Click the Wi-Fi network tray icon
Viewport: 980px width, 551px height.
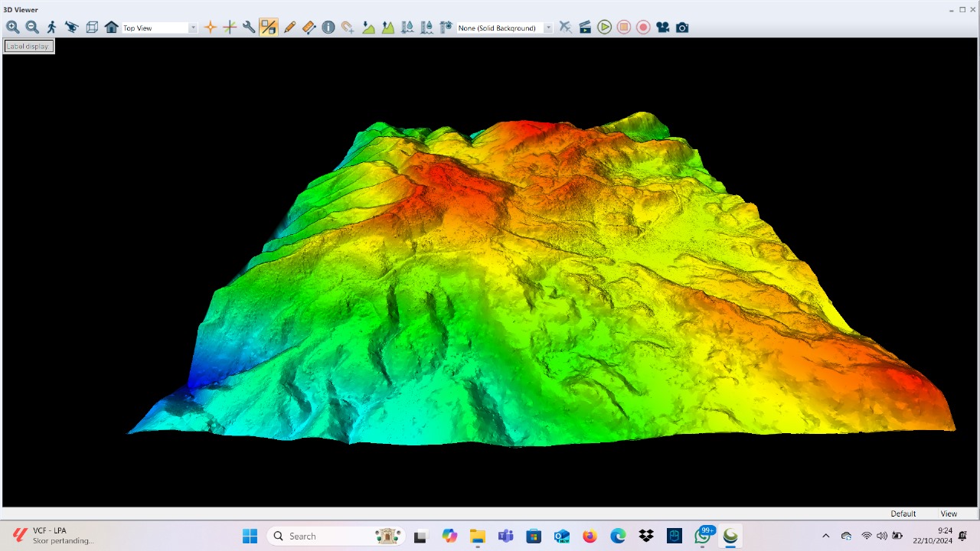click(x=866, y=536)
